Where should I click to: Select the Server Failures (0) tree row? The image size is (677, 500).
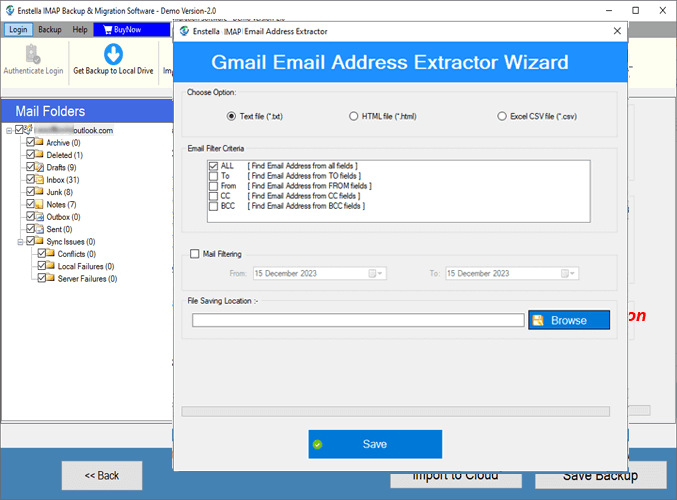click(87, 278)
